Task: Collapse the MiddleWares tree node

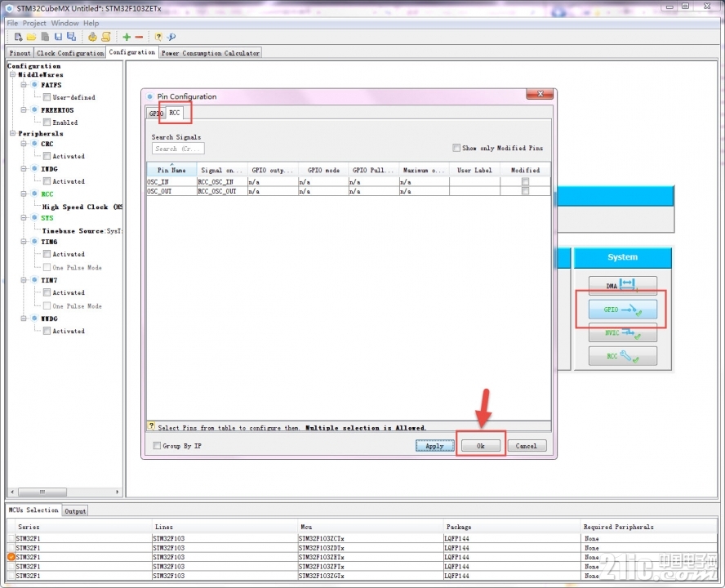Action: pos(13,74)
